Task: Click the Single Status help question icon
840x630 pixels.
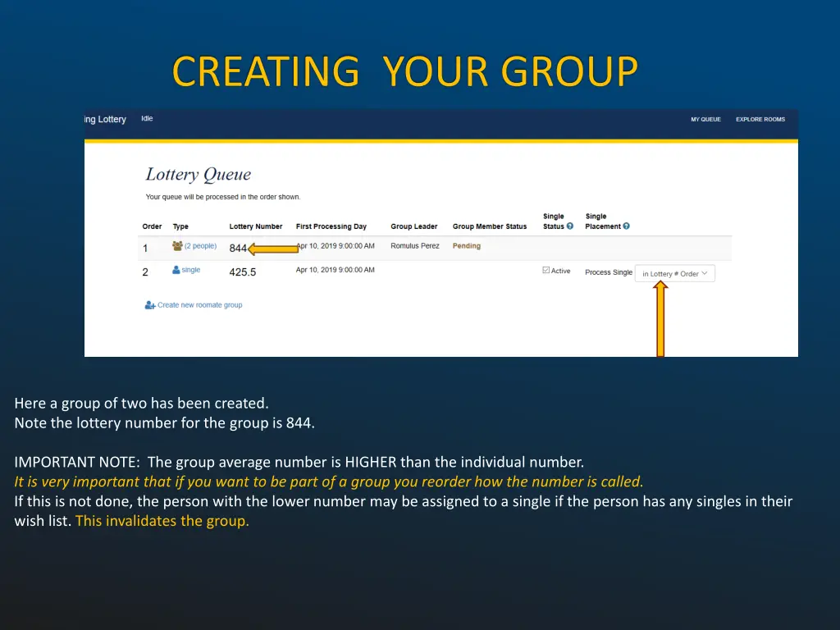Action: (570, 226)
